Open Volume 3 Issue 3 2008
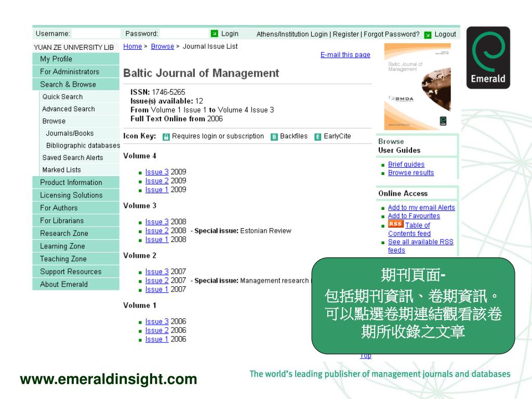Screen dimensions: 532x399 coord(157,222)
